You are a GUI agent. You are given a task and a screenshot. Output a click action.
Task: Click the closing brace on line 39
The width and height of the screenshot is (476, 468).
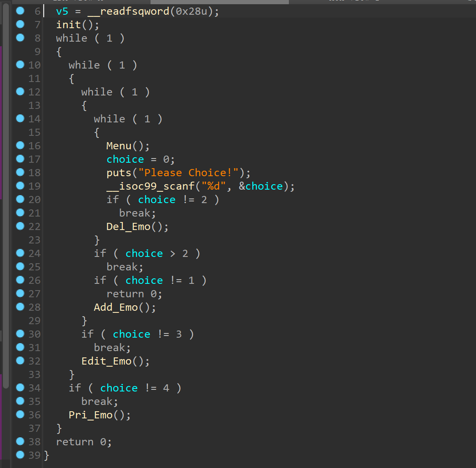pyautogui.click(x=46, y=455)
